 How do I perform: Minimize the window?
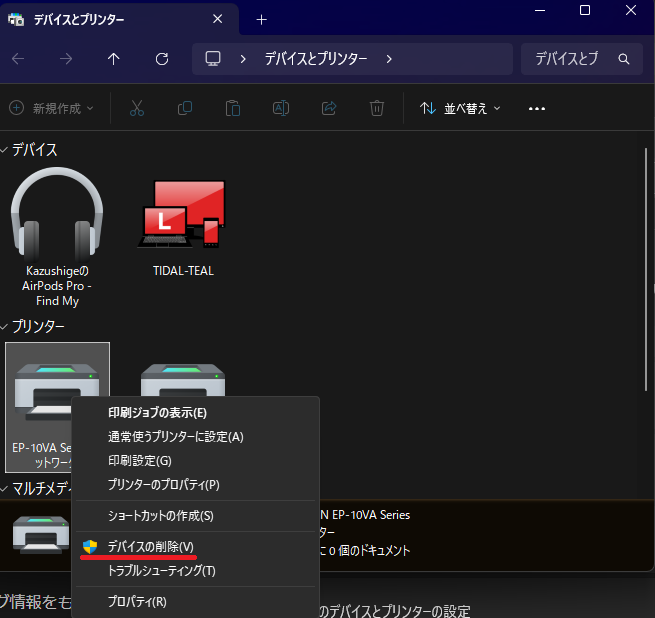coord(540,10)
